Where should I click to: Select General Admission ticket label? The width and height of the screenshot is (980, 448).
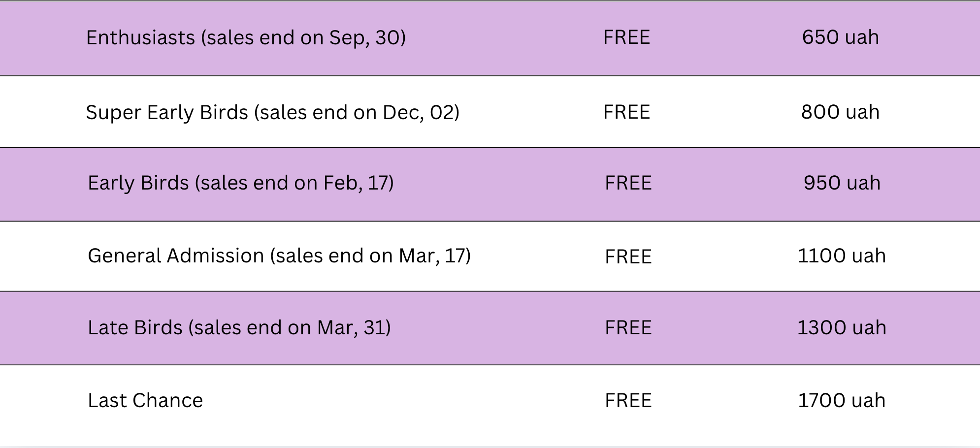pos(279,256)
